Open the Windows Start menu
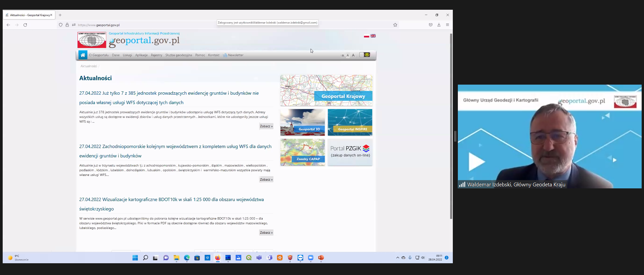The width and height of the screenshot is (644, 275). (135, 258)
